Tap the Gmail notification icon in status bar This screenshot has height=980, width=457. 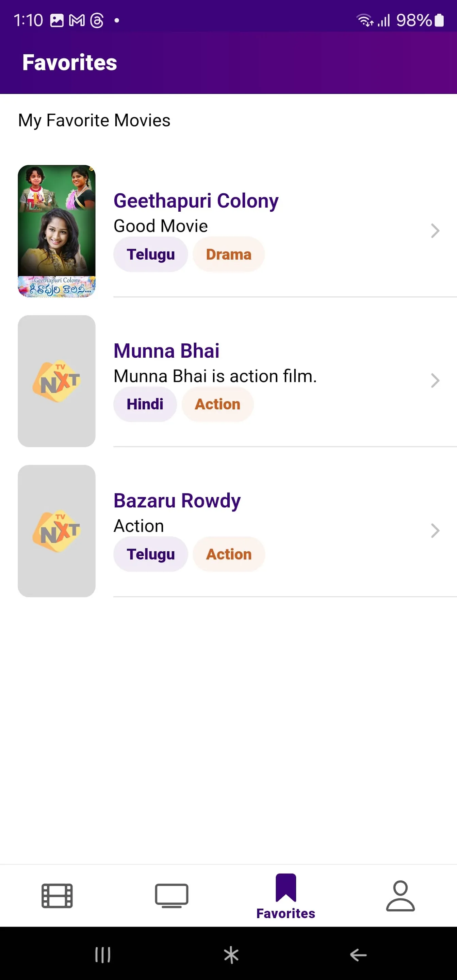coord(77,20)
